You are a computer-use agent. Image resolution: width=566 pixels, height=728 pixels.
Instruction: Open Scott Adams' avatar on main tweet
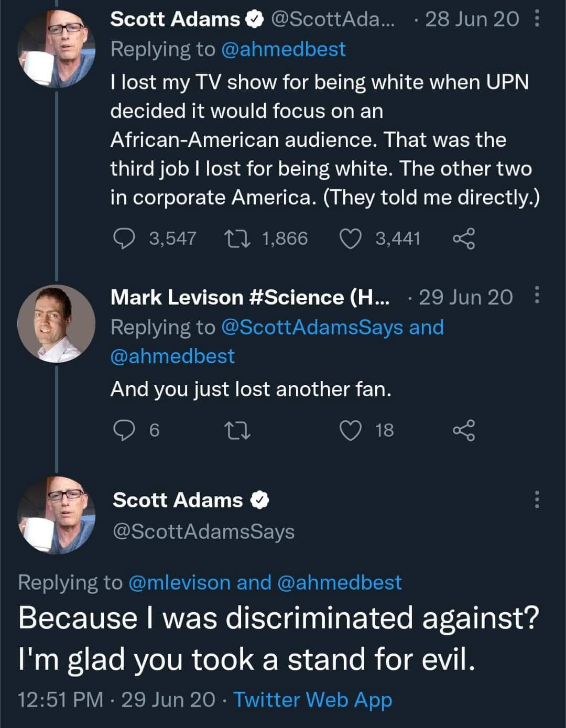point(57,515)
